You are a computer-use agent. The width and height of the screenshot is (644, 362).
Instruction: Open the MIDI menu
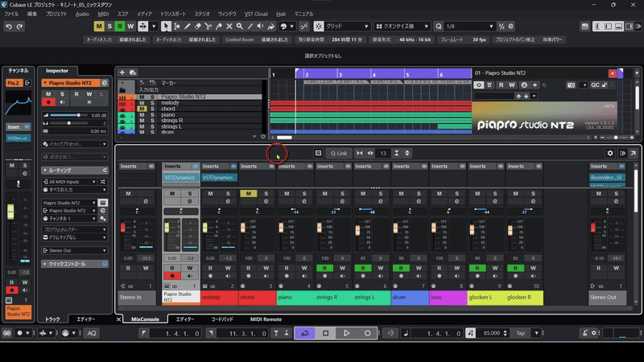point(103,14)
